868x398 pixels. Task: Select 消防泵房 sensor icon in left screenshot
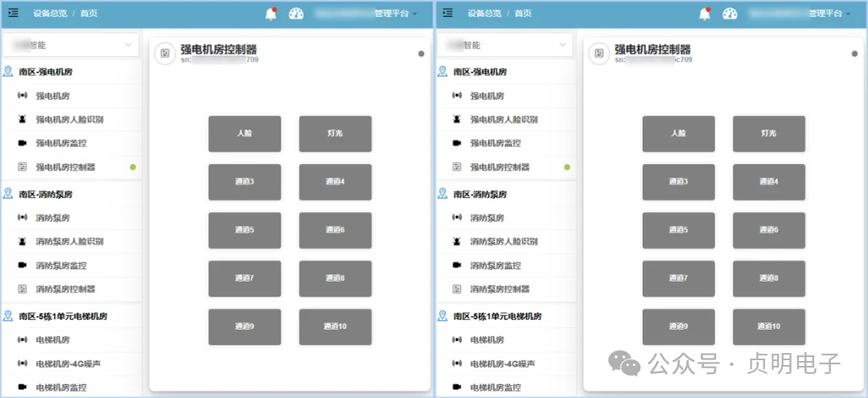coord(23,218)
